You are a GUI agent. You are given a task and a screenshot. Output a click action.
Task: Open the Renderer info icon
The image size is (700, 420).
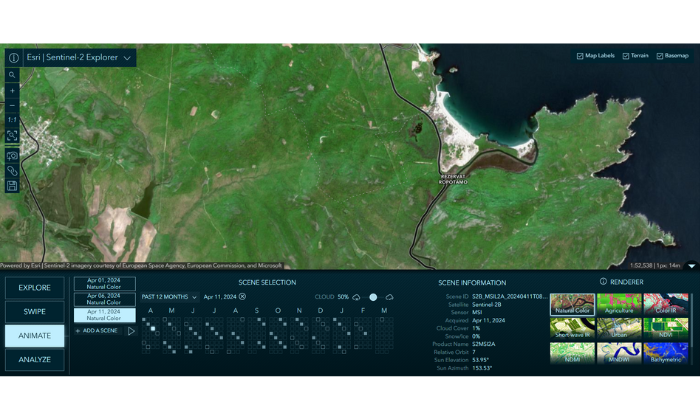click(603, 282)
